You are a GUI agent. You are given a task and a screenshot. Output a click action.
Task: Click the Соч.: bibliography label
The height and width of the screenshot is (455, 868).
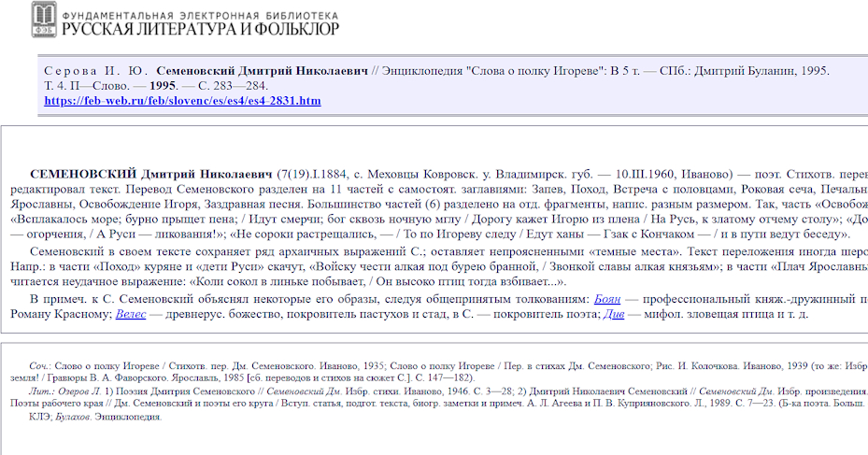[x=40, y=366]
